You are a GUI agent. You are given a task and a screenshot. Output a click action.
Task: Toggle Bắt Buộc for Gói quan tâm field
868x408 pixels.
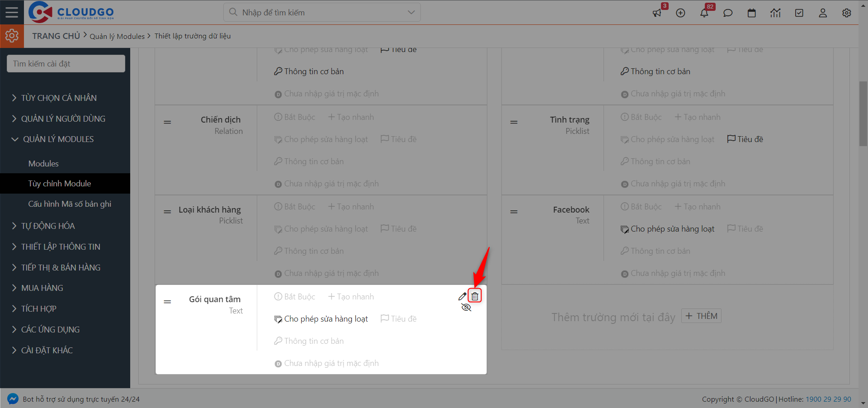coord(295,297)
